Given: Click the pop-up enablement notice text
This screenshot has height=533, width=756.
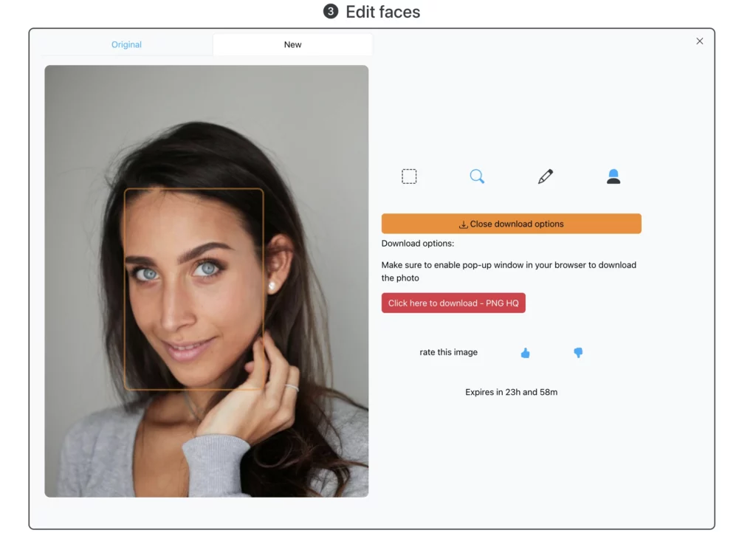Looking at the screenshot, I should (x=509, y=271).
